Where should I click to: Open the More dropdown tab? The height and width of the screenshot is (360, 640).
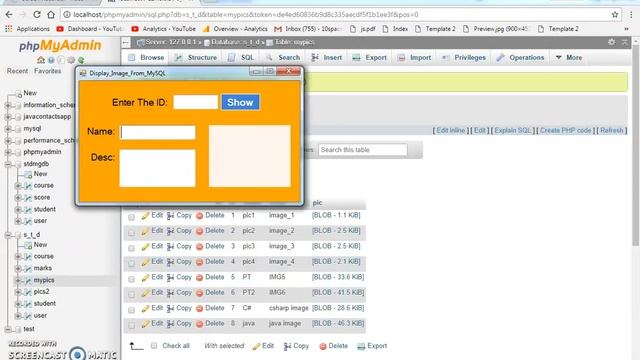(x=569, y=58)
